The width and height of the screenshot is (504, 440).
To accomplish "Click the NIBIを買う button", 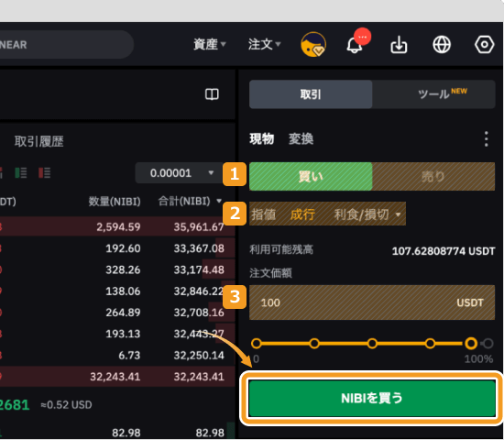I will point(372,398).
